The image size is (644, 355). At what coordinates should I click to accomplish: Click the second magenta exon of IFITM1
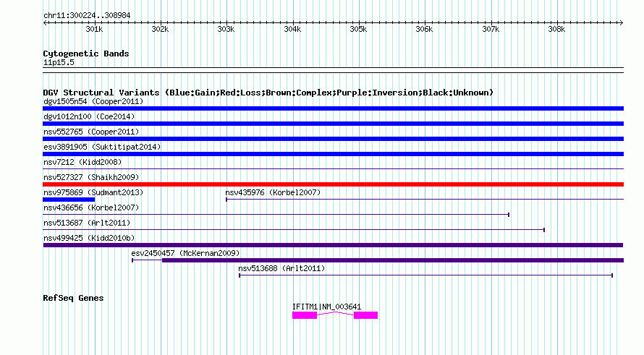[365, 315]
